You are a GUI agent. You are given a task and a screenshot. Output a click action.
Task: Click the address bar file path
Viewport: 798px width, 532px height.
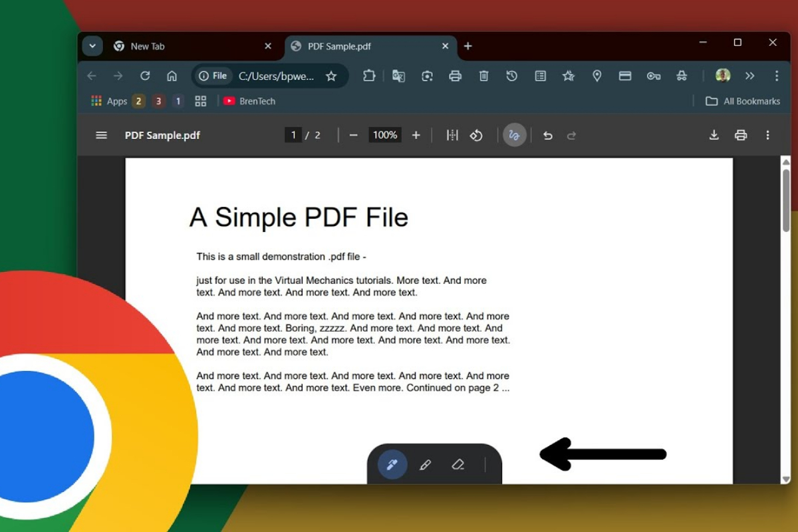pyautogui.click(x=276, y=76)
